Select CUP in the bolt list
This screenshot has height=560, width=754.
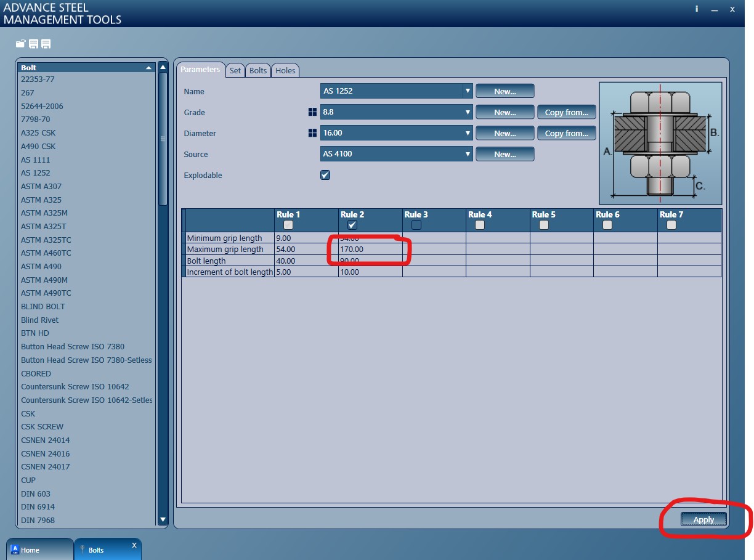point(28,480)
